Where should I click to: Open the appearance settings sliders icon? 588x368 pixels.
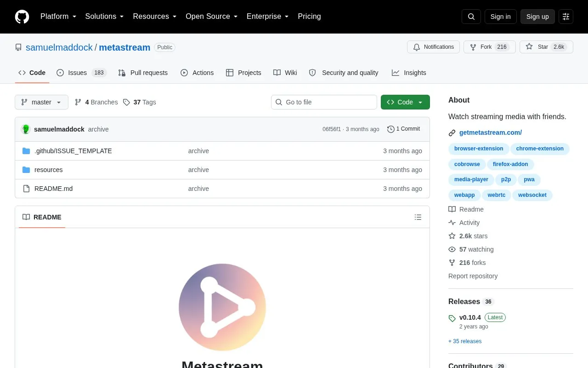pyautogui.click(x=566, y=17)
